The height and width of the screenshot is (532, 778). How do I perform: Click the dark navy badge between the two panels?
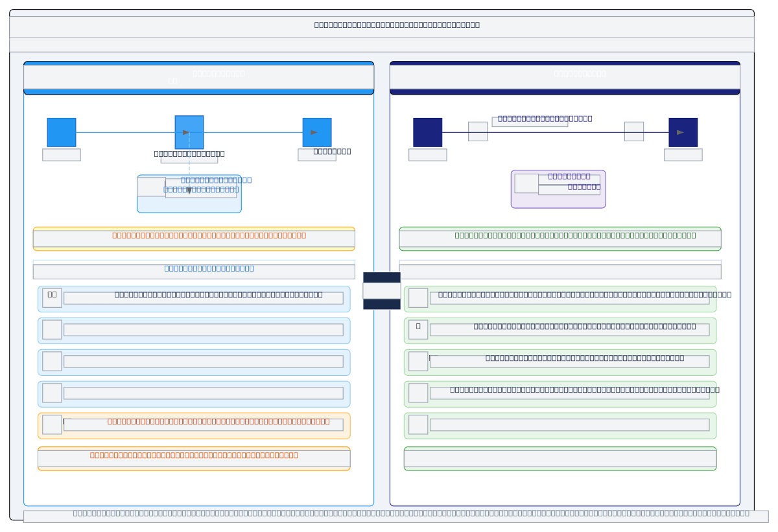pyautogui.click(x=381, y=290)
